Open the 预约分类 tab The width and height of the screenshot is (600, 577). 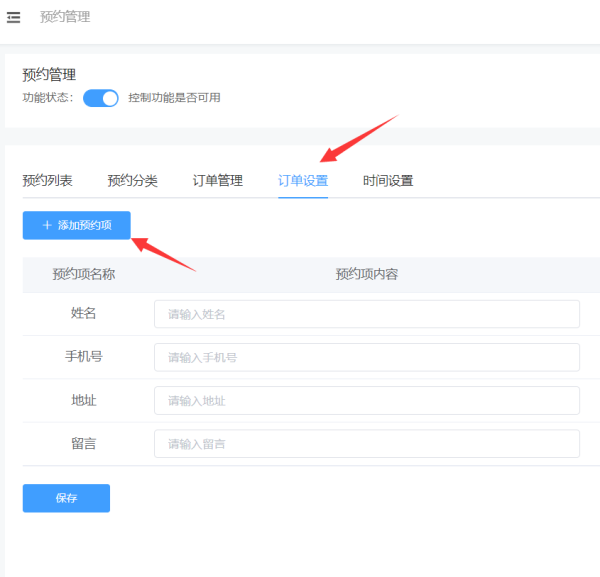132,181
